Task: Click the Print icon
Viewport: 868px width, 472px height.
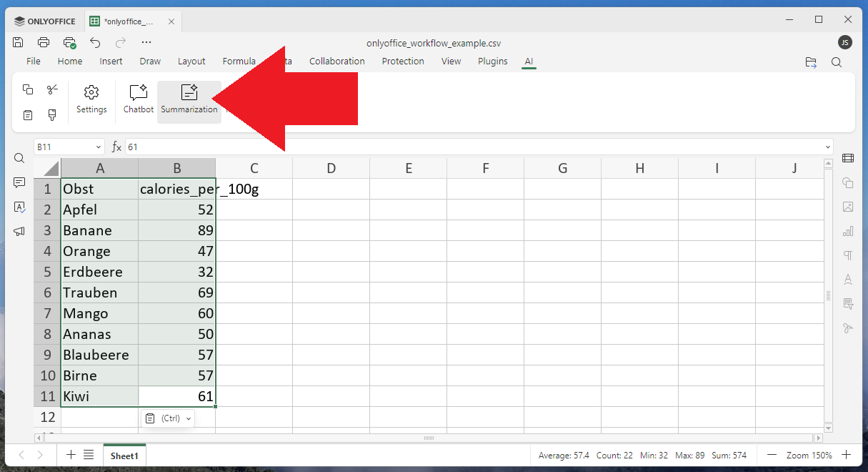Action: (x=44, y=42)
